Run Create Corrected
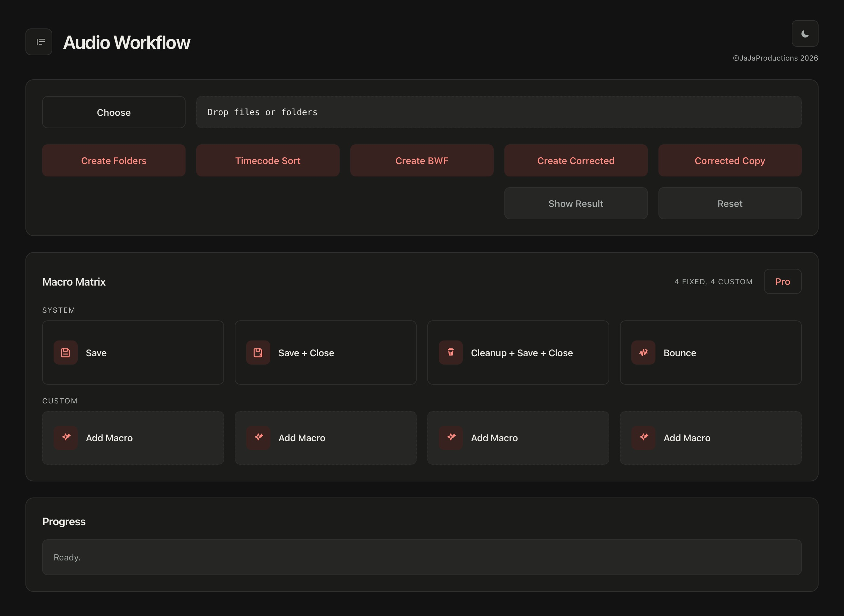This screenshot has height=616, width=844. pos(576,160)
